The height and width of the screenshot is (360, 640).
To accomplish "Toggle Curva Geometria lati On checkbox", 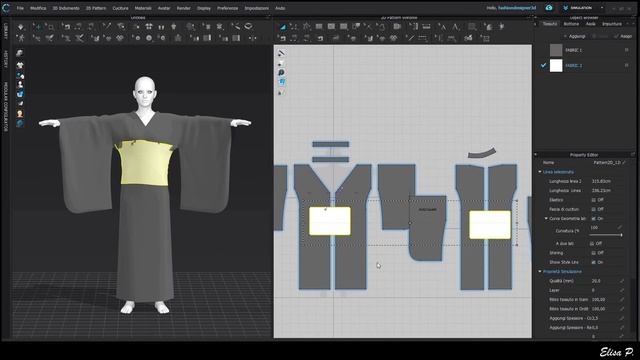I will tap(593, 219).
